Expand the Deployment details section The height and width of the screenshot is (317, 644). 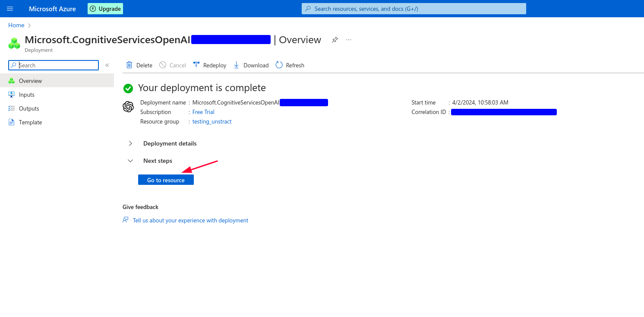tap(170, 143)
